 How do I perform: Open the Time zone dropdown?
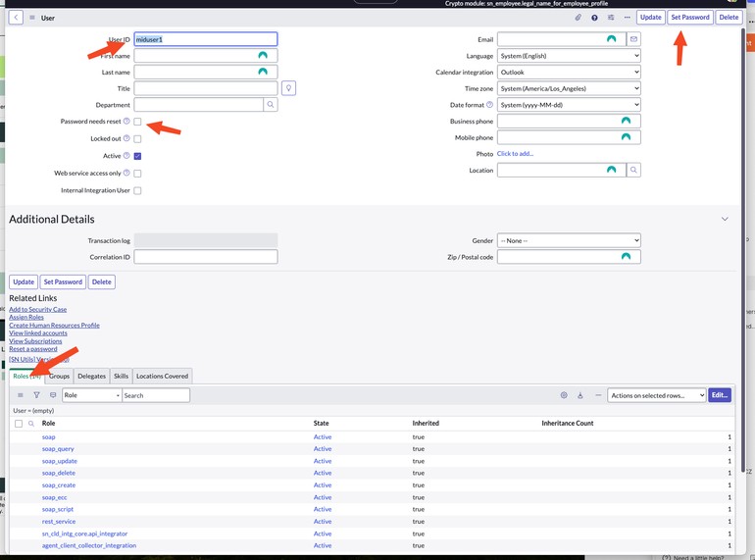click(569, 88)
